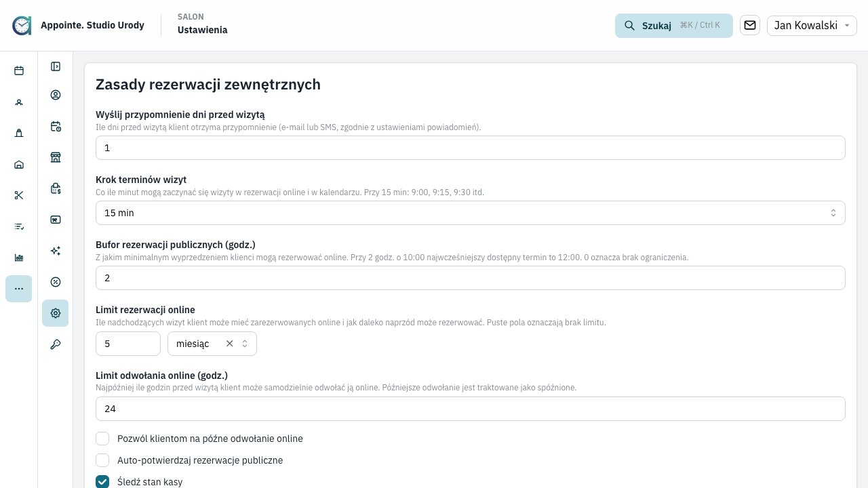Enable 'Pozwól klientom na późne odwołanie online'
The image size is (868, 488).
click(102, 439)
